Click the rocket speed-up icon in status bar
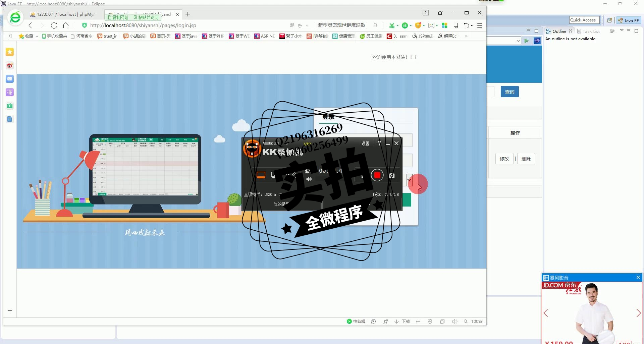This screenshot has width=644, height=344. [386, 322]
